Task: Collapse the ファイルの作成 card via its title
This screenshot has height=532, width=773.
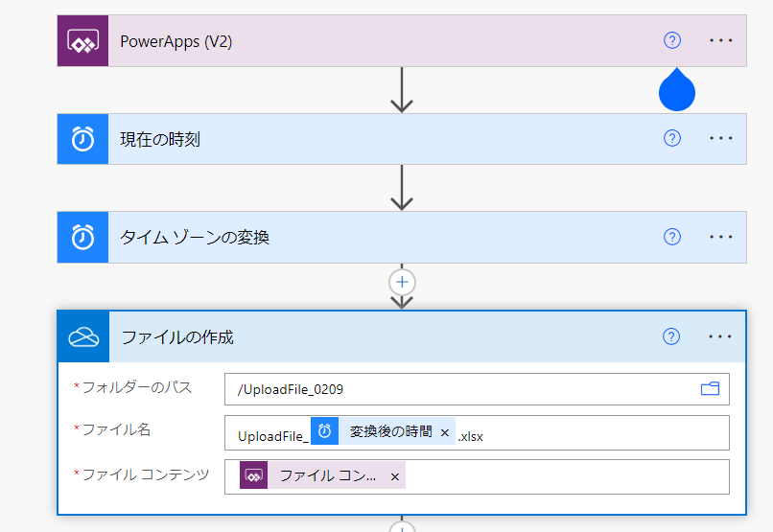Action: point(177,337)
